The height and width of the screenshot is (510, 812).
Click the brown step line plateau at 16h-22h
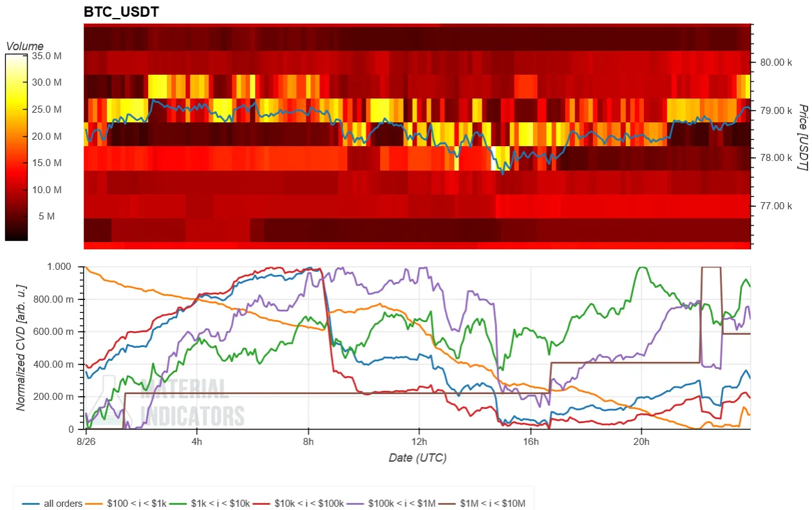point(625,363)
